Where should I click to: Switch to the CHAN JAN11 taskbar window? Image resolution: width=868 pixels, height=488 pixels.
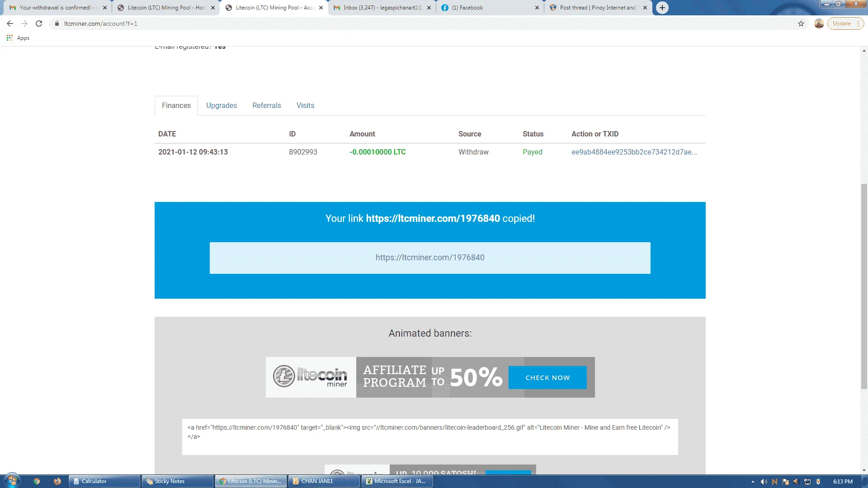[x=324, y=481]
